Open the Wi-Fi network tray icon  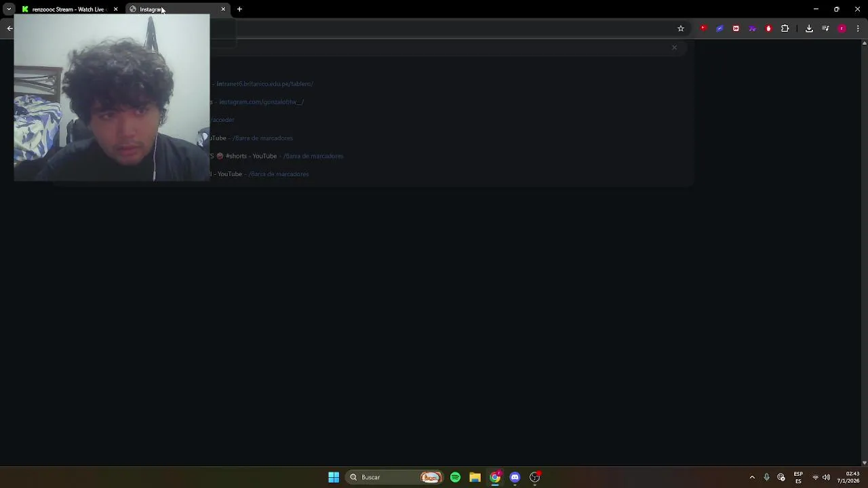coord(815,477)
